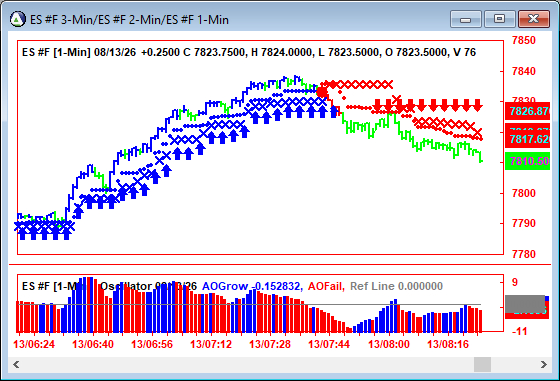Click the 7790 price axis value
The width and height of the screenshot is (560, 381).
point(524,224)
